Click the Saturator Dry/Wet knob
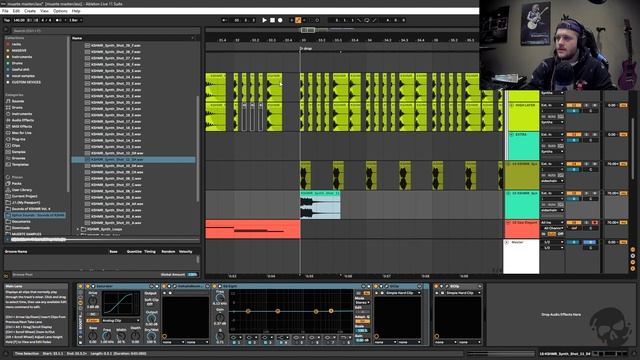This screenshot has height=360, width=640. [151, 336]
